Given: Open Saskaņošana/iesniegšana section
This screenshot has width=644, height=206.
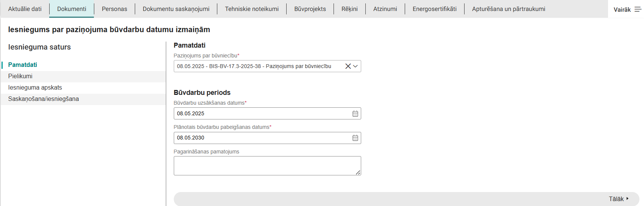Looking at the screenshot, I should click(x=44, y=99).
